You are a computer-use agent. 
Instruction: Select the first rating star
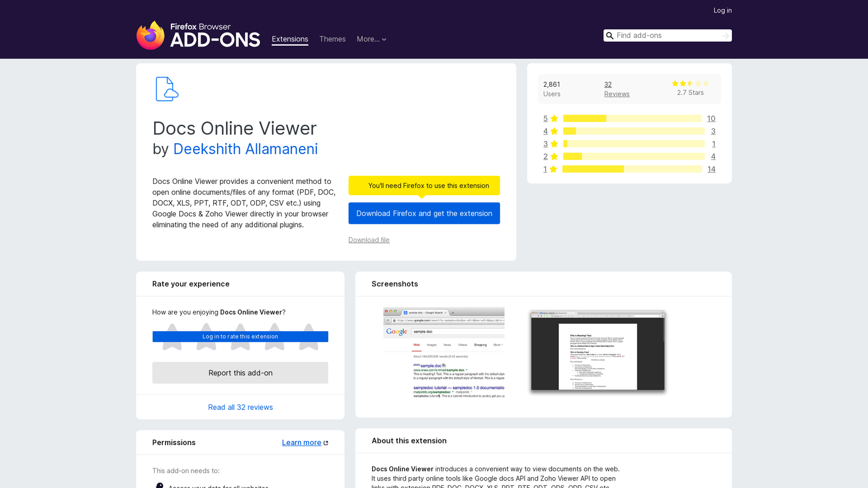[172, 337]
